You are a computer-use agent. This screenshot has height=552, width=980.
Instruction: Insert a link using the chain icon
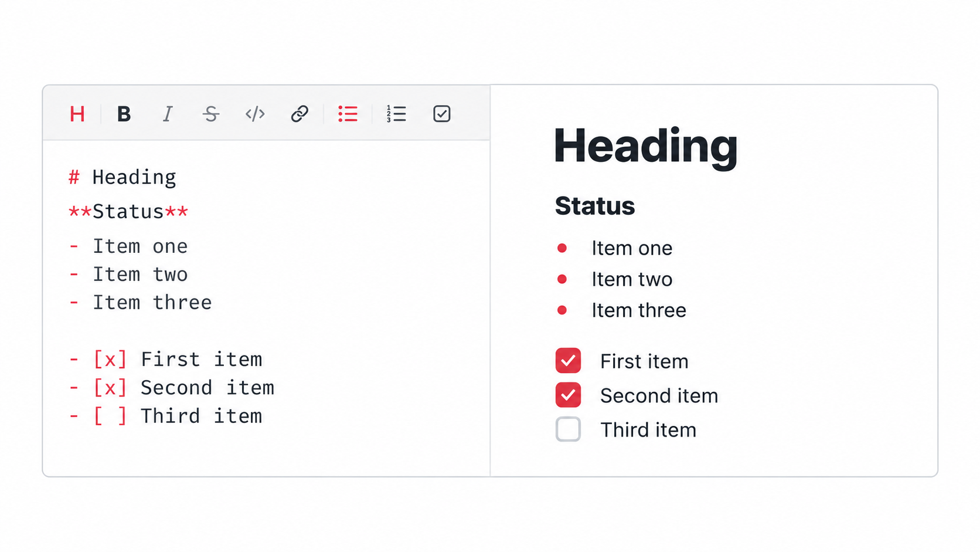(x=300, y=114)
